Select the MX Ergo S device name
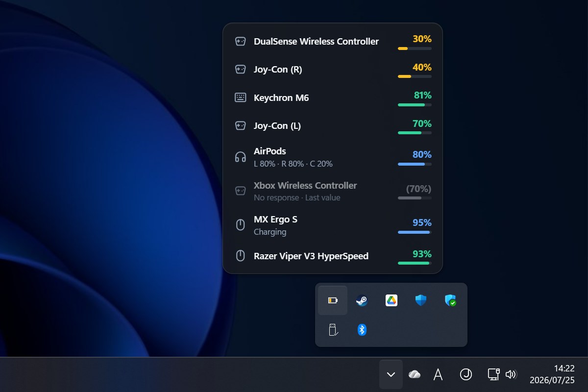 tap(275, 219)
